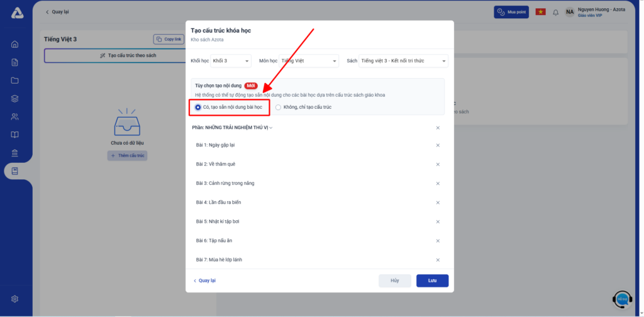This screenshot has width=644, height=317.
Task: Select 'Có, tạo sẵn nội dung bài học'
Action: click(198, 107)
